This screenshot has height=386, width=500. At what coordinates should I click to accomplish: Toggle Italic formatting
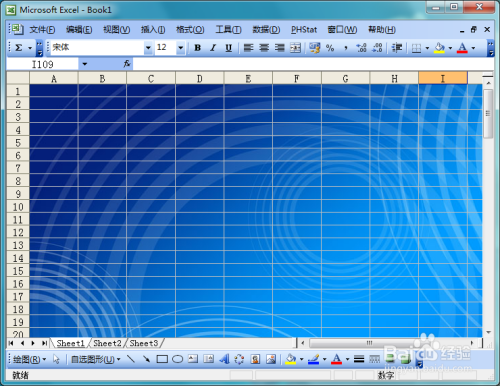point(213,48)
